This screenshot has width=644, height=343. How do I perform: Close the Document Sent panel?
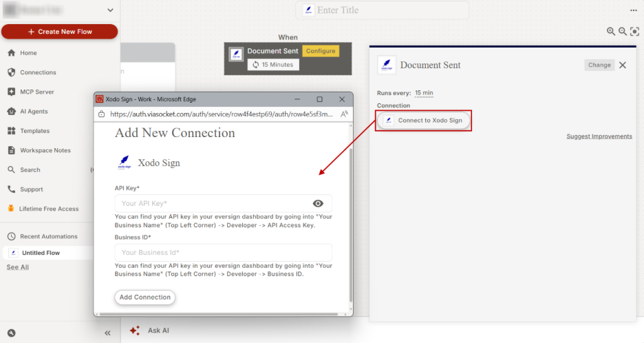623,65
